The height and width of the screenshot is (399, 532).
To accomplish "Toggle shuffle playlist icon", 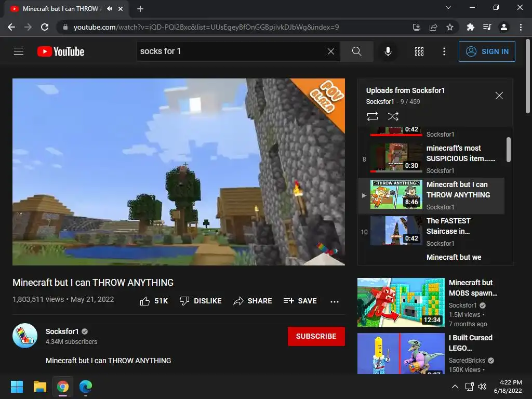I will tap(393, 116).
